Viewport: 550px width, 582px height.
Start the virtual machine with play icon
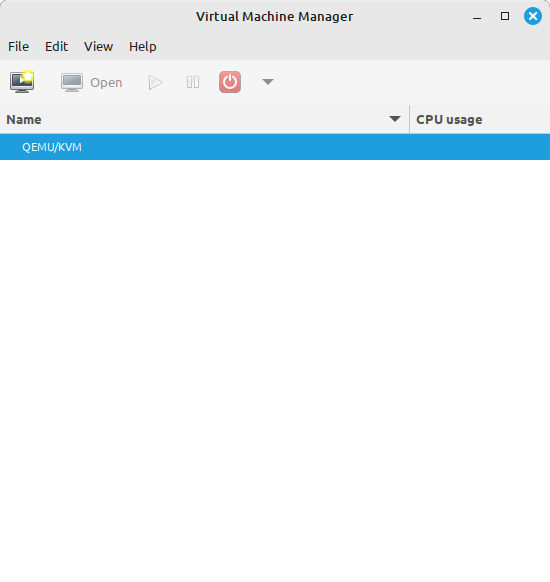[x=155, y=82]
